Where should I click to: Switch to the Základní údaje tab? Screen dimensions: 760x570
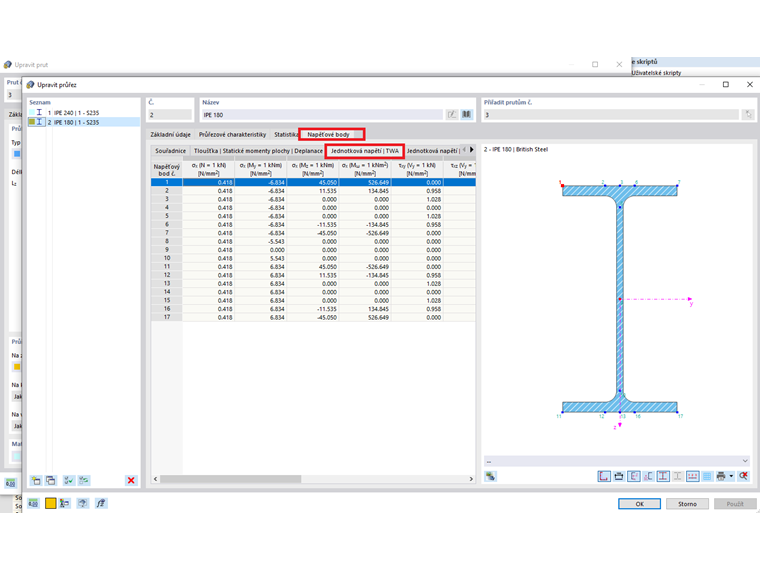[170, 134]
